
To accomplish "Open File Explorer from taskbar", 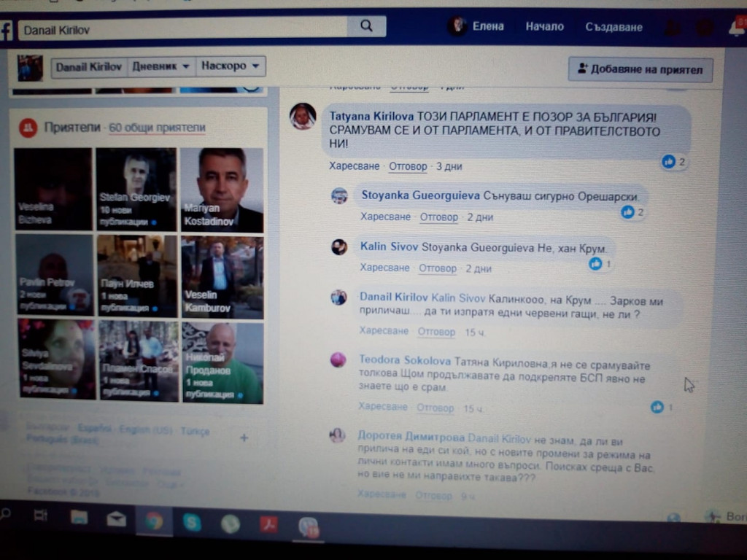I will pyautogui.click(x=79, y=517).
